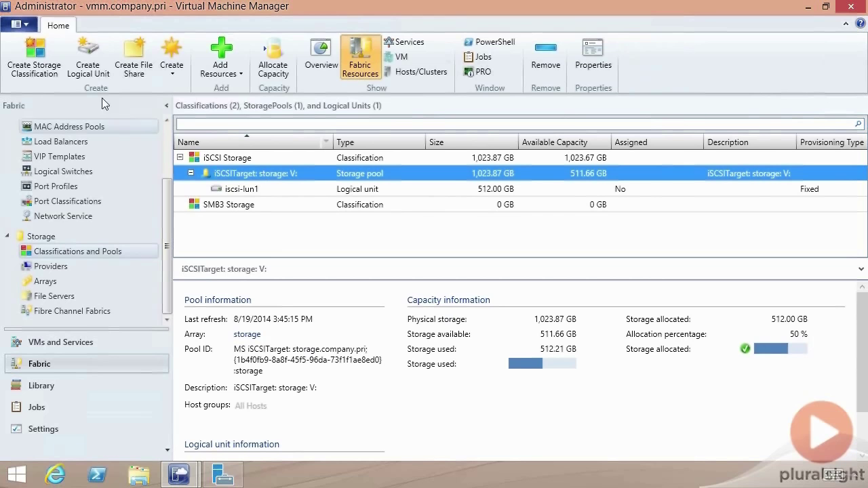
Task: Open File Explorer from taskbar
Action: (138, 474)
